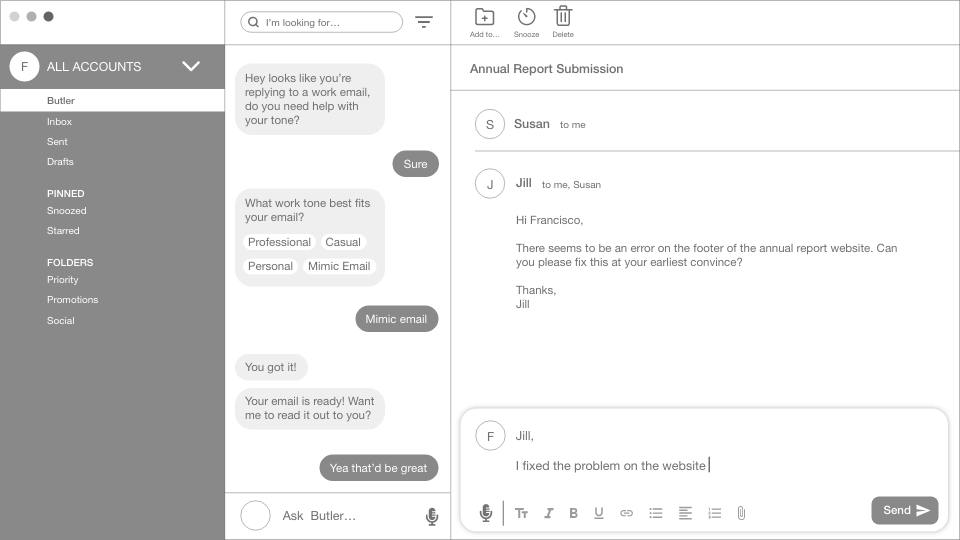Delete the email with the trash icon
Viewport: 960px width, 540px height.
tap(563, 16)
